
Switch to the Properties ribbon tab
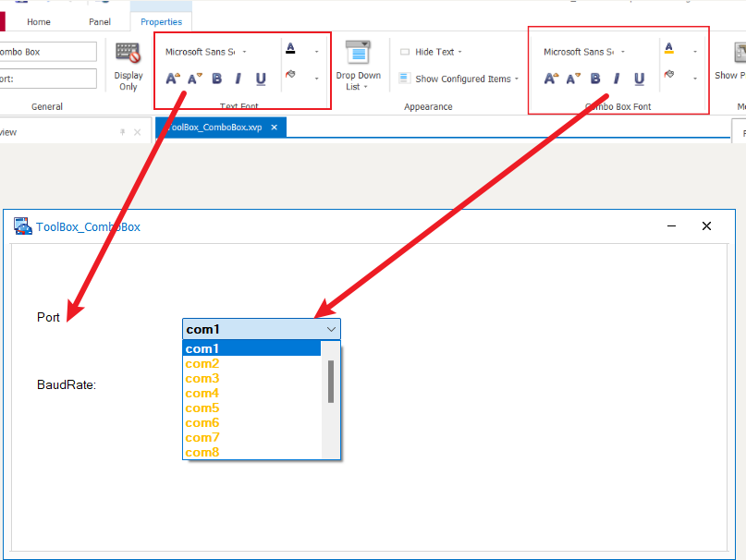161,22
